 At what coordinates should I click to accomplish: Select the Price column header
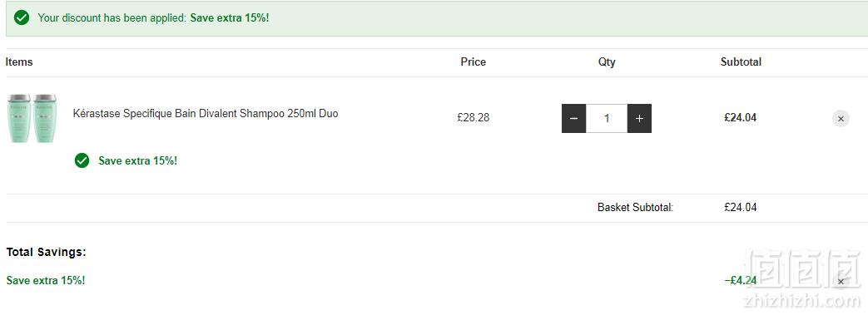pos(474,62)
